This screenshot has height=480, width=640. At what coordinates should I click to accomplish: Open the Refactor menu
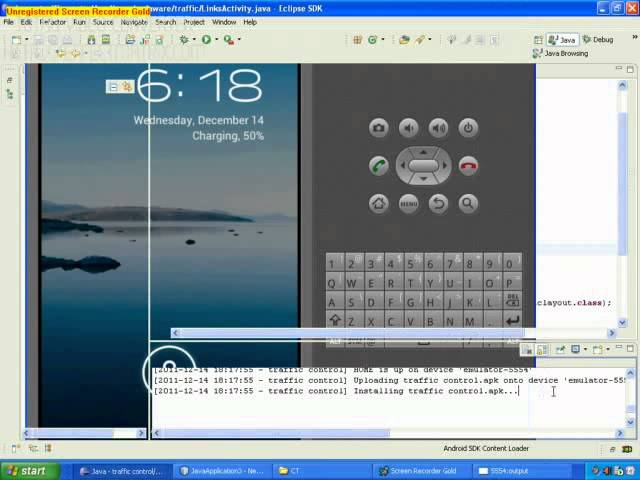pyautogui.click(x=52, y=22)
